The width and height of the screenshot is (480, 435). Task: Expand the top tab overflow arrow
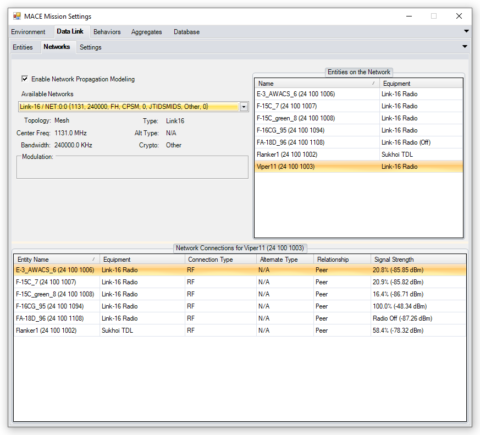click(466, 31)
